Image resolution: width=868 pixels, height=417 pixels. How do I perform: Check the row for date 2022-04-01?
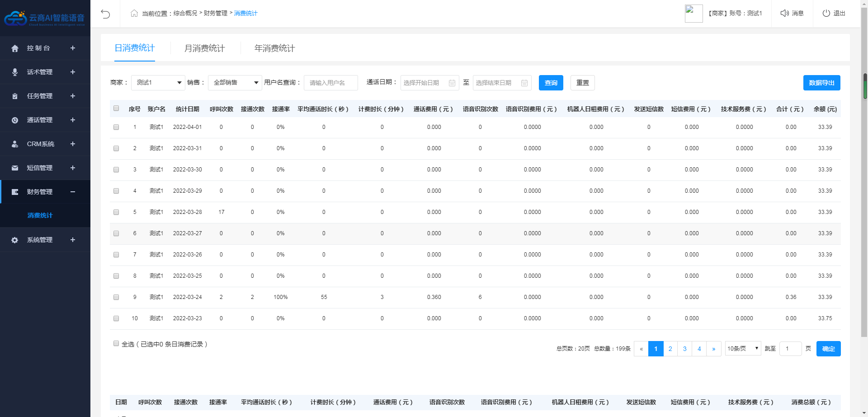116,128
